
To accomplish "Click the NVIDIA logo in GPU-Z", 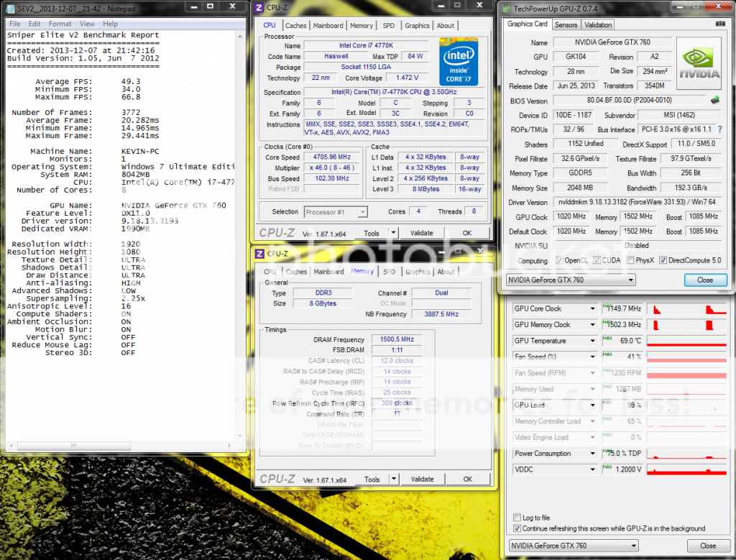I will [x=700, y=63].
